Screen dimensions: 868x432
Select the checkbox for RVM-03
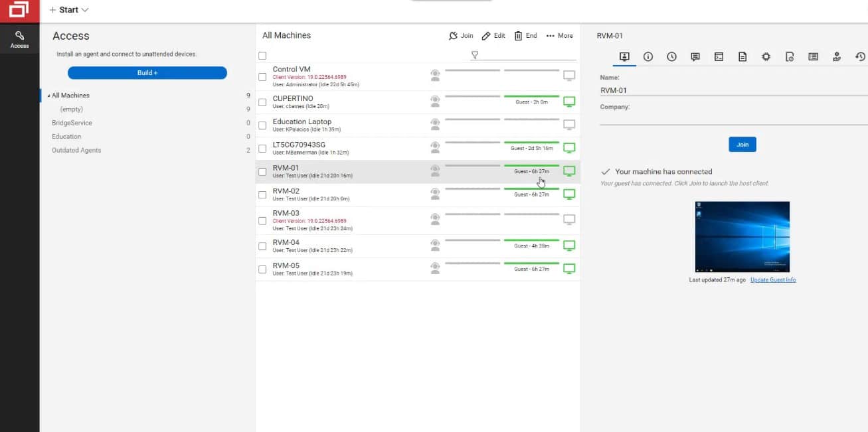coord(262,220)
